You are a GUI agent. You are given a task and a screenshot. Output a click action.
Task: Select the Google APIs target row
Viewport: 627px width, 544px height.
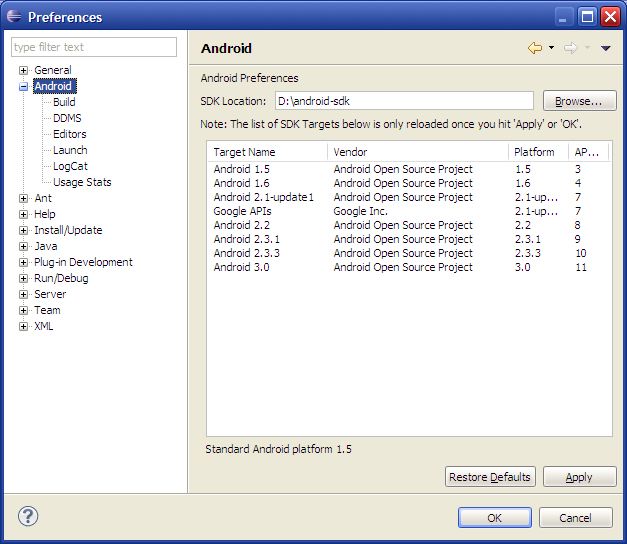click(x=409, y=211)
